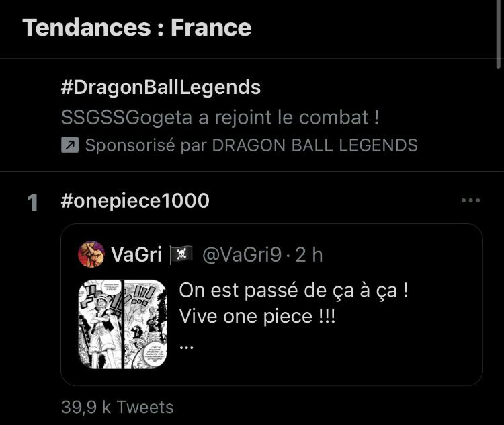Open the right manga panel thumbnail
Viewport: 504px width, 425px height.
(144, 323)
